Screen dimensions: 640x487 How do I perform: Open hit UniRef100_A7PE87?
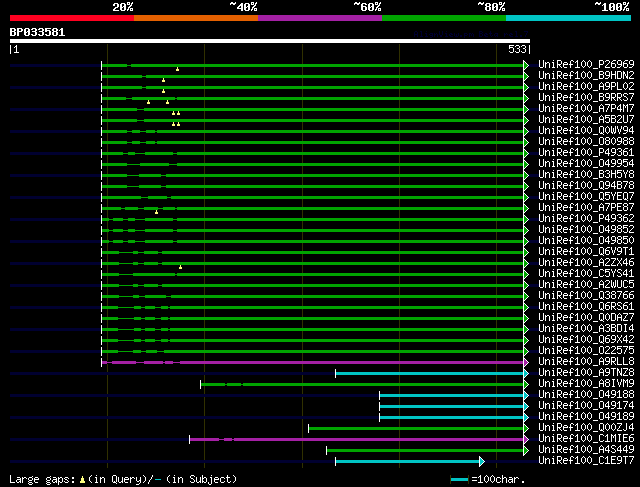point(586,207)
